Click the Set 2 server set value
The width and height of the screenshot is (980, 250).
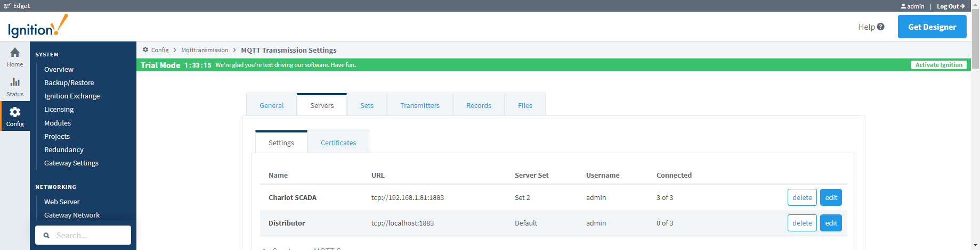(x=522, y=197)
